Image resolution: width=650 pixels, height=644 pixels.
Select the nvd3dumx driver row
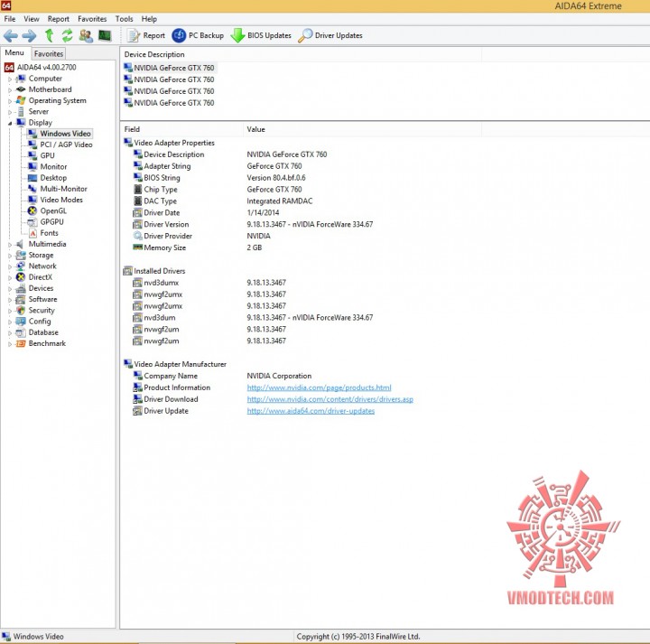click(x=209, y=283)
